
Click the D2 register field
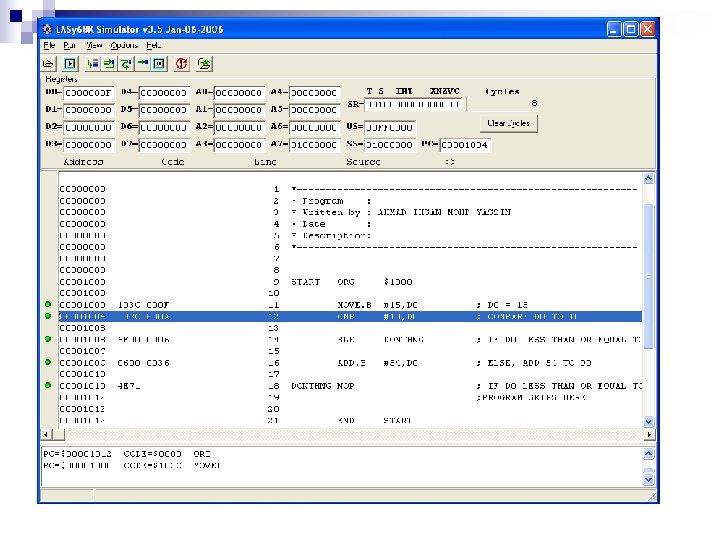click(x=88, y=128)
